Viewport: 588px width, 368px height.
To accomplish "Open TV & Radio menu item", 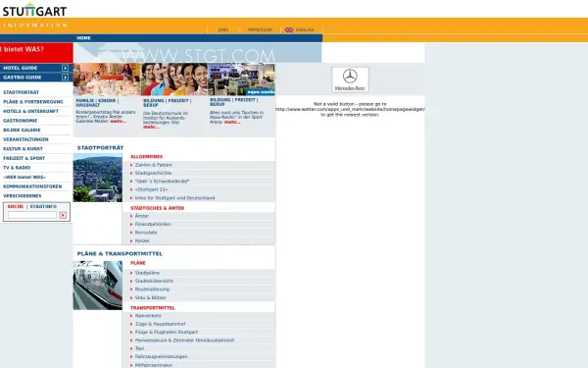I will (x=17, y=168).
